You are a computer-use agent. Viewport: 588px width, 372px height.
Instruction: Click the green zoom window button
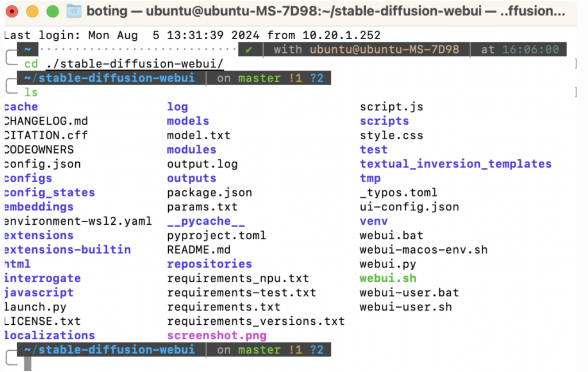[52, 11]
